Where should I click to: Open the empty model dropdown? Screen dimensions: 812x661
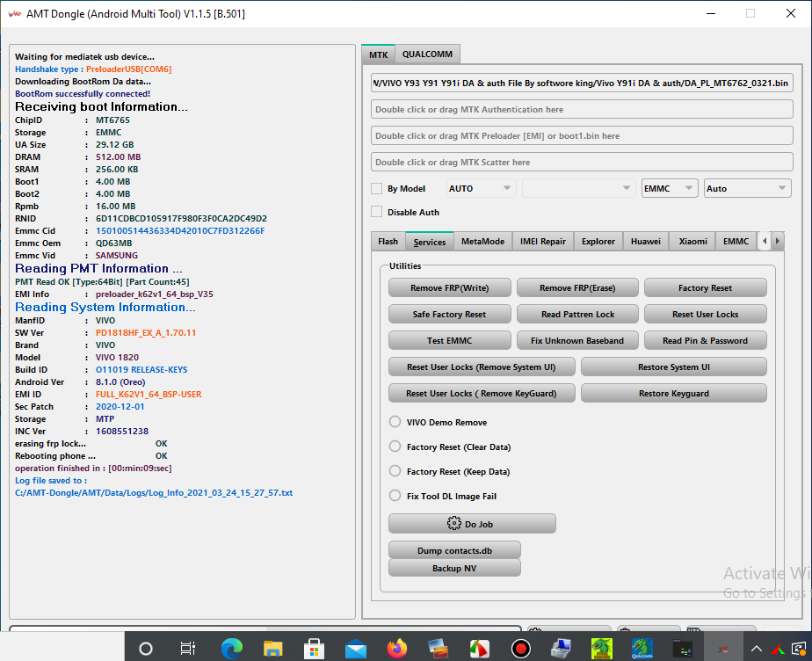pyautogui.click(x=578, y=188)
